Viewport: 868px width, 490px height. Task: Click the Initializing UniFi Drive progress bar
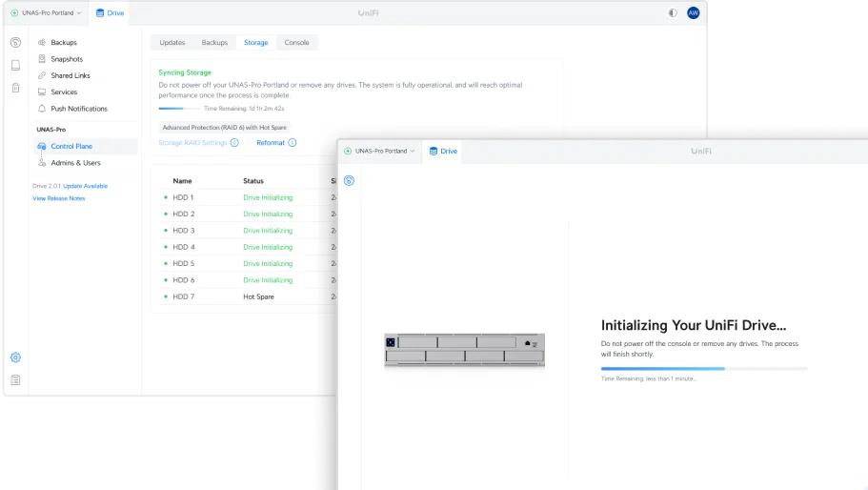pos(704,368)
